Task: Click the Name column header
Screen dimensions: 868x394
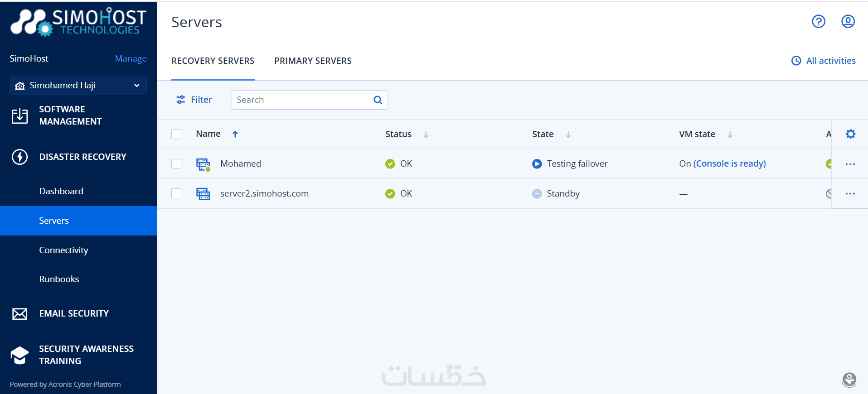Action: (208, 134)
